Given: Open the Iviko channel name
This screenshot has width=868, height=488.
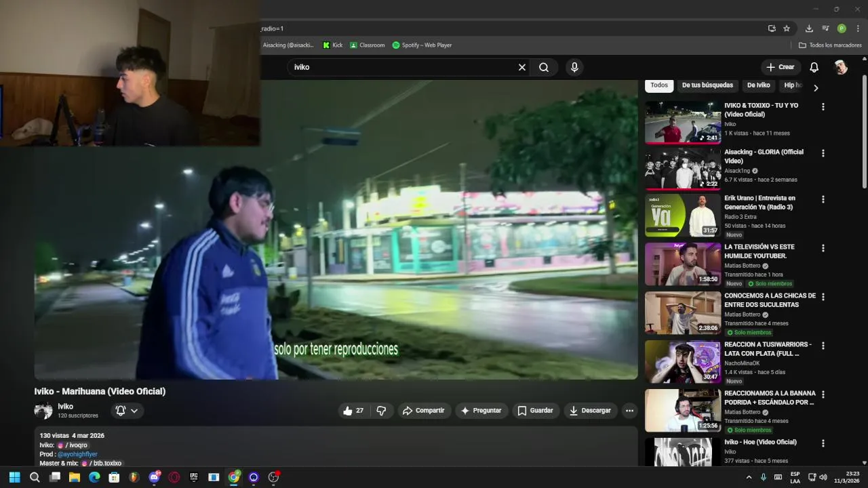Looking at the screenshot, I should [66, 407].
